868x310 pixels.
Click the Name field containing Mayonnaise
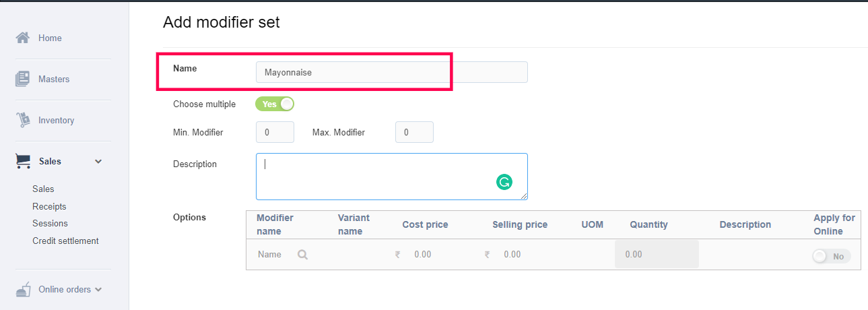coord(391,72)
